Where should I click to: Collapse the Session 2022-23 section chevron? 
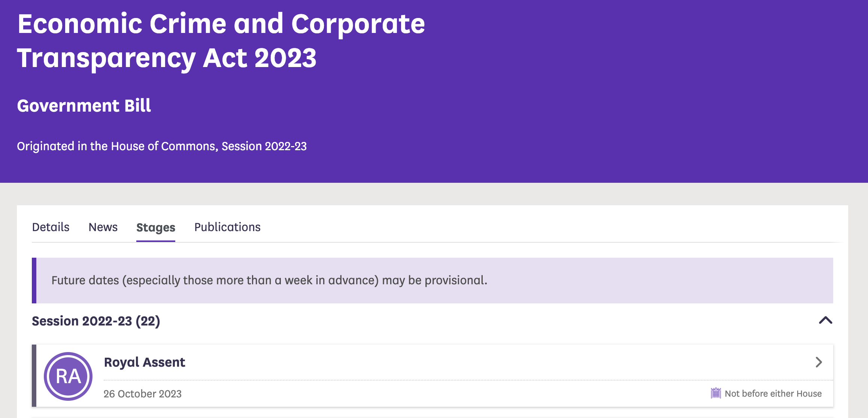(825, 320)
